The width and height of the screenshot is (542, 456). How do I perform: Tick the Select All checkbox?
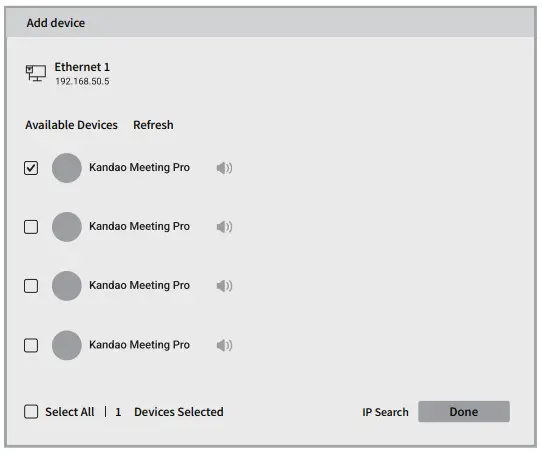coord(31,412)
